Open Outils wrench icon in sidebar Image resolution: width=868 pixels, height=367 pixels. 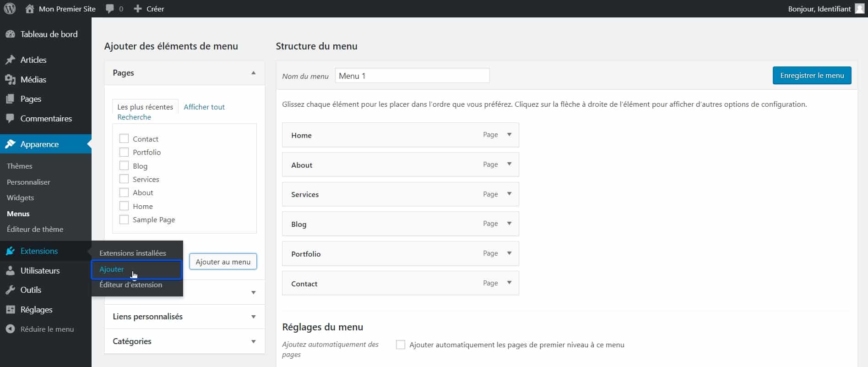(10, 290)
